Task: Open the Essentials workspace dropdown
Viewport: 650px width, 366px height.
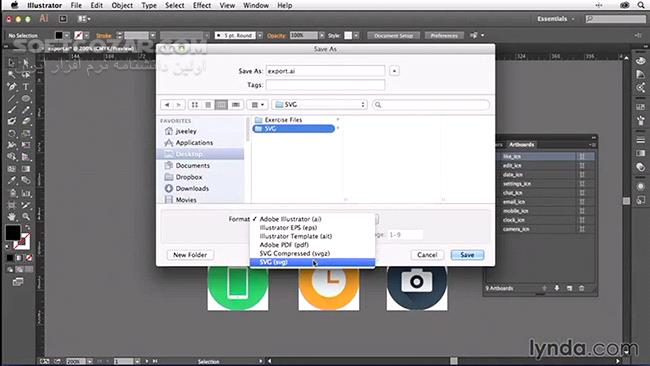Action: point(556,19)
